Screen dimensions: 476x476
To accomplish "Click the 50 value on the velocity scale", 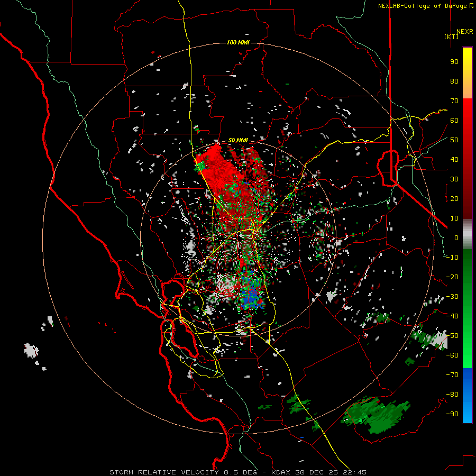I will pos(454,140).
